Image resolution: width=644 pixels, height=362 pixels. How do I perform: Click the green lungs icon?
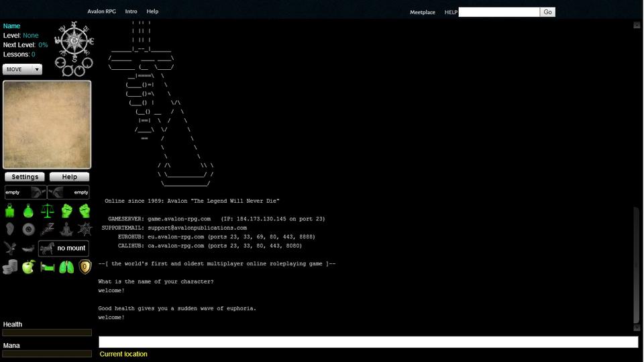(66, 267)
